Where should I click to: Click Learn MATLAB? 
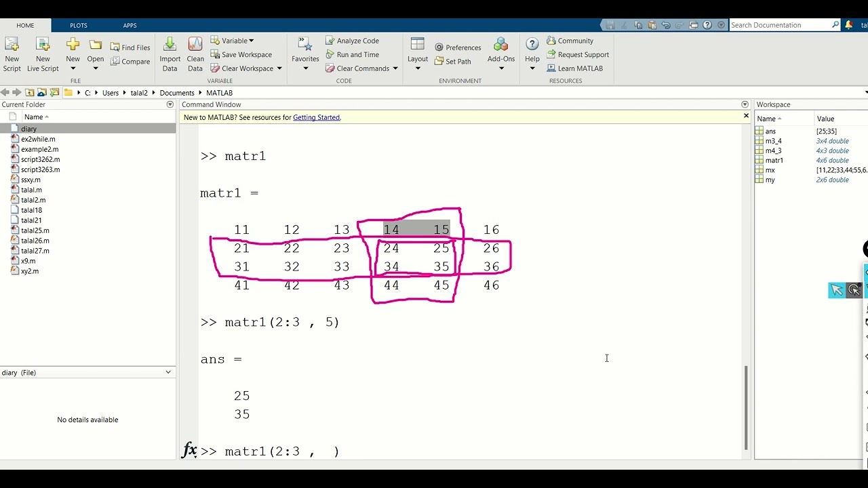pos(574,68)
